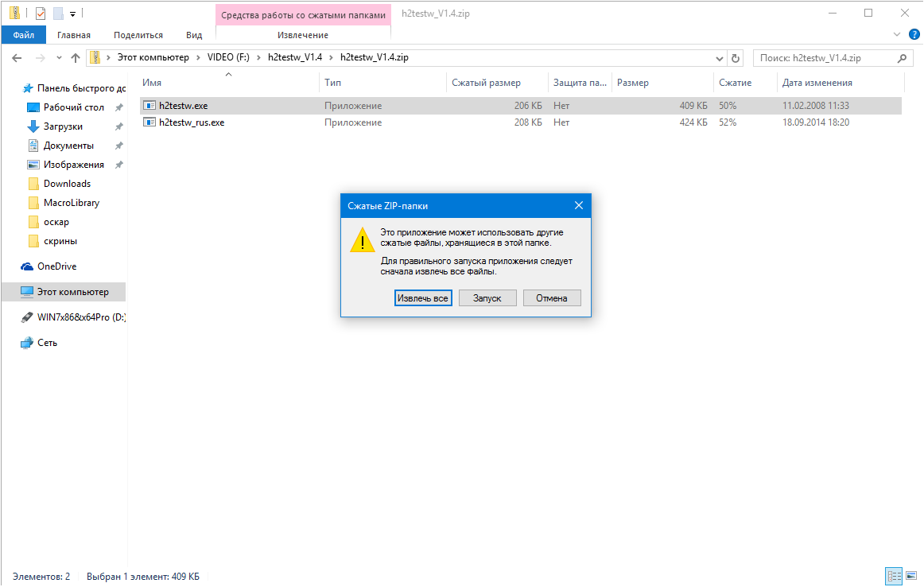Expand address bar history dropdown

coord(719,58)
